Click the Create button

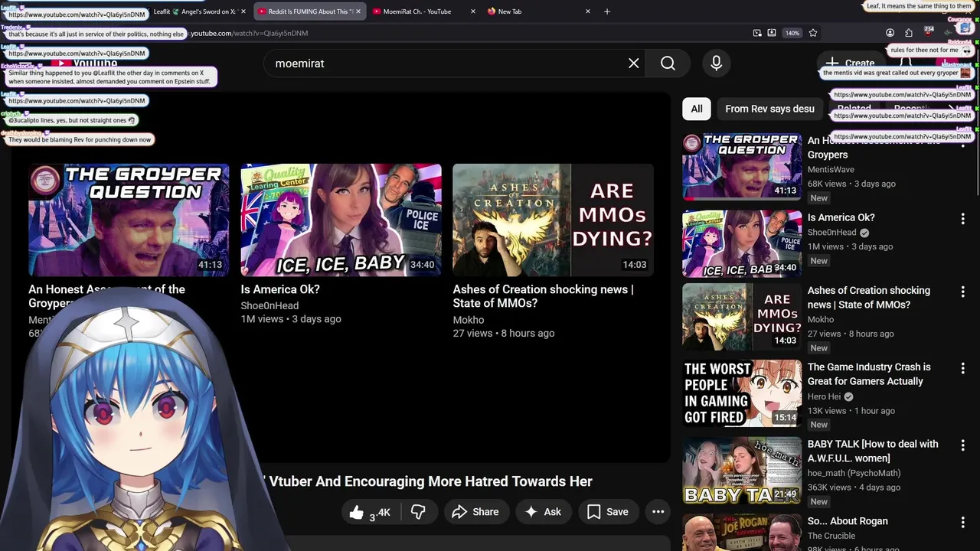click(851, 64)
